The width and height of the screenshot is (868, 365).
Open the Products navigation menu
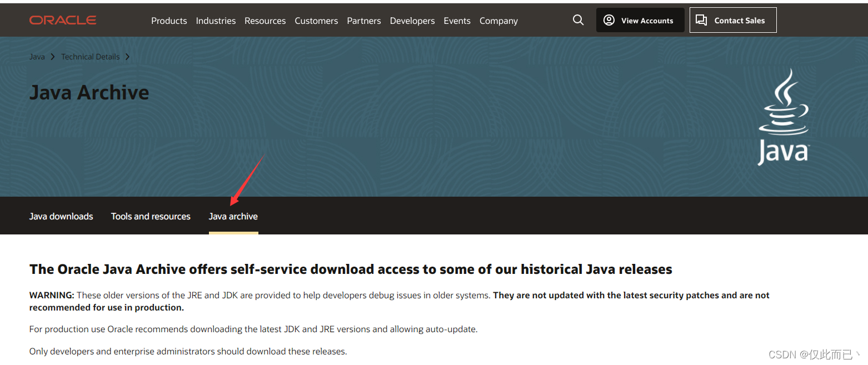(169, 21)
